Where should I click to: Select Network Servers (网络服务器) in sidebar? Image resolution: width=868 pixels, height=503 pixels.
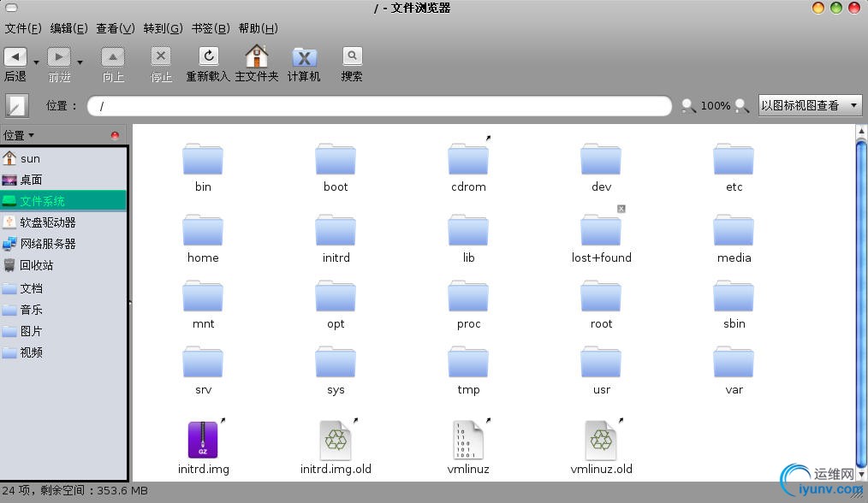[x=47, y=244]
